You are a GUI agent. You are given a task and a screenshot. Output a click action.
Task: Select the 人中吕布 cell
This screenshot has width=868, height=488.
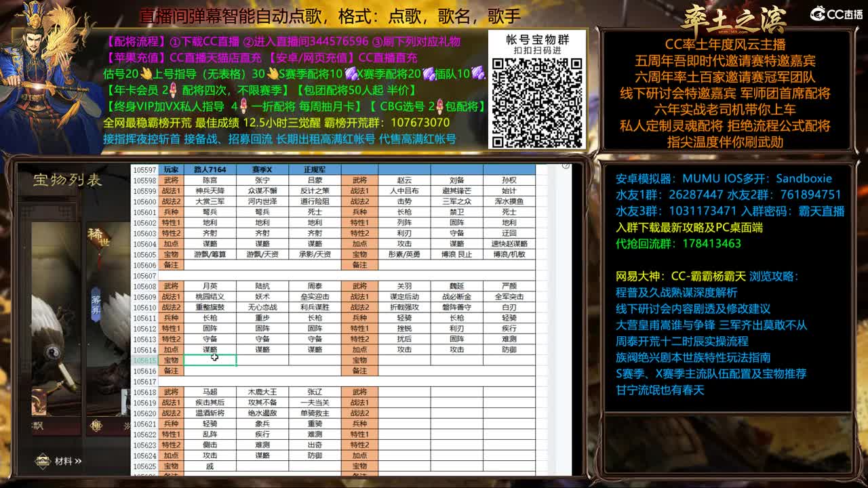tap(404, 191)
